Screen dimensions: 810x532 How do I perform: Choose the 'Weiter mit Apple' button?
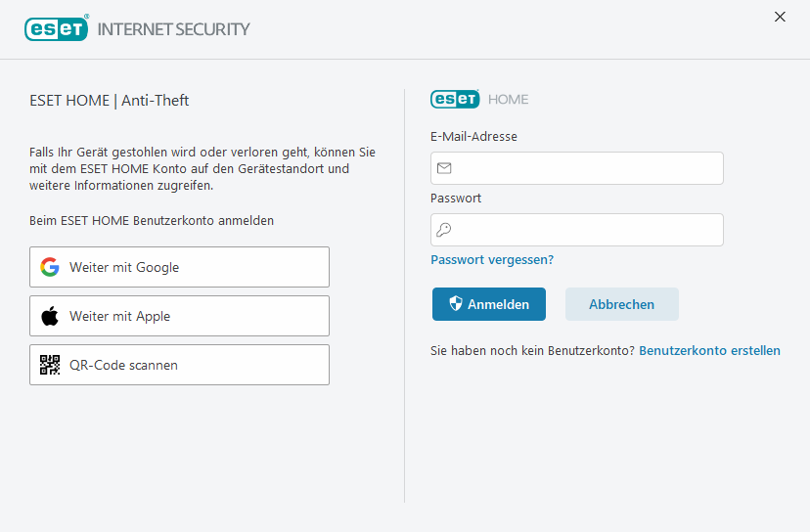click(x=179, y=316)
